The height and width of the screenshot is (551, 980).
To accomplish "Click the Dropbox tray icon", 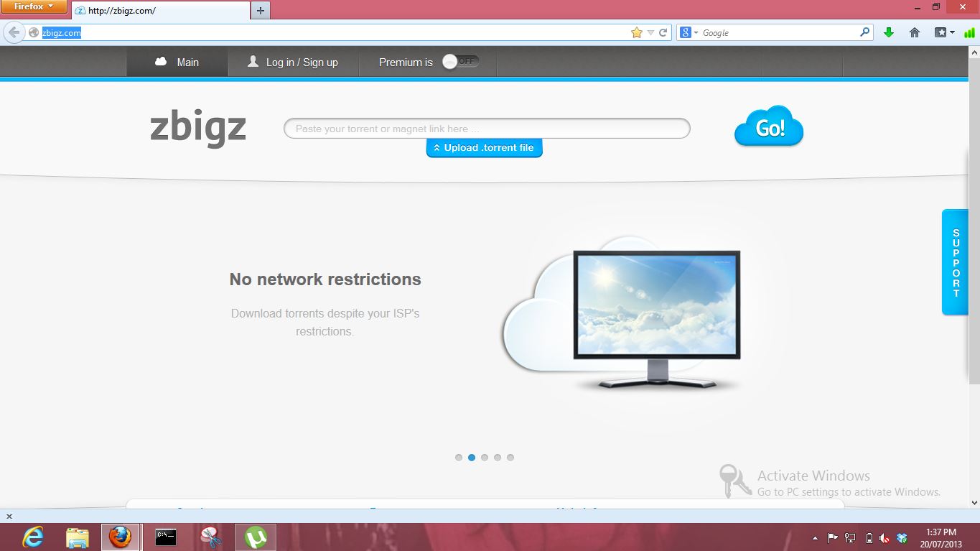I will coord(902,537).
